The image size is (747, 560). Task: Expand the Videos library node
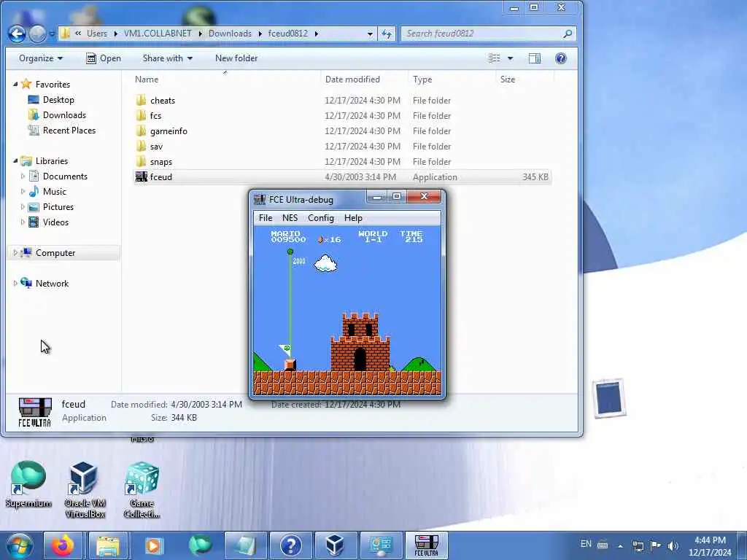point(23,222)
